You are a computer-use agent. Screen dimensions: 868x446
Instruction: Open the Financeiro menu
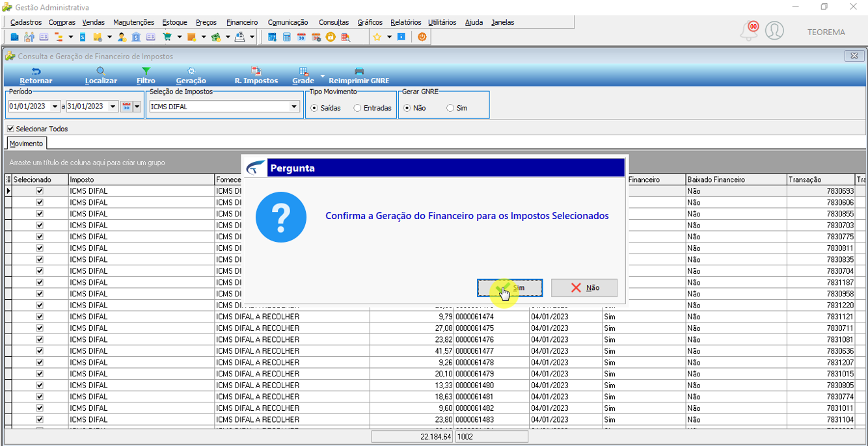coord(242,22)
